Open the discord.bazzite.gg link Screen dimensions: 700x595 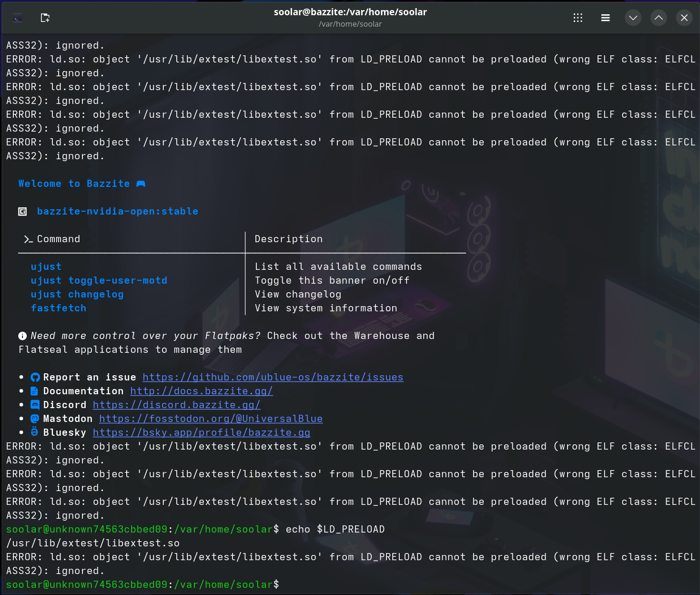click(x=177, y=405)
